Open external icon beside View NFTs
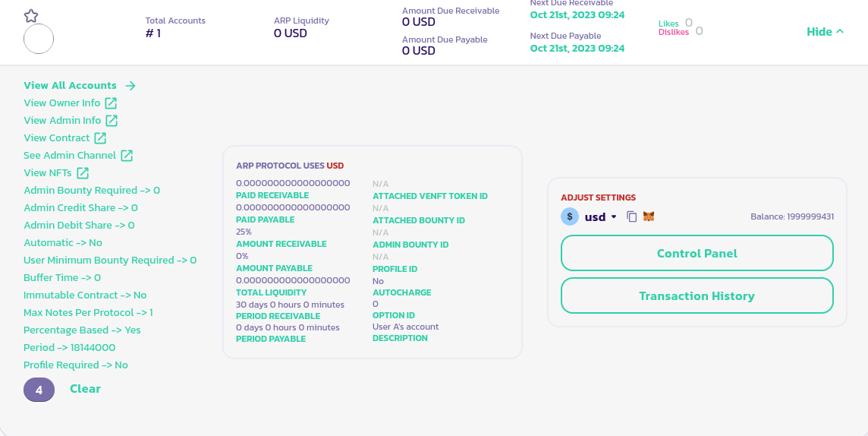Image resolution: width=868 pixels, height=436 pixels. (83, 173)
